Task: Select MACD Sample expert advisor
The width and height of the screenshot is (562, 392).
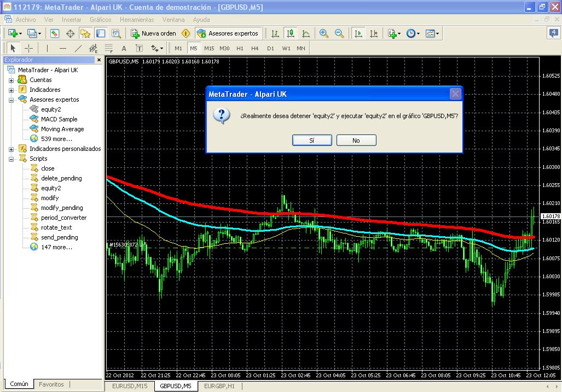Action: (59, 119)
